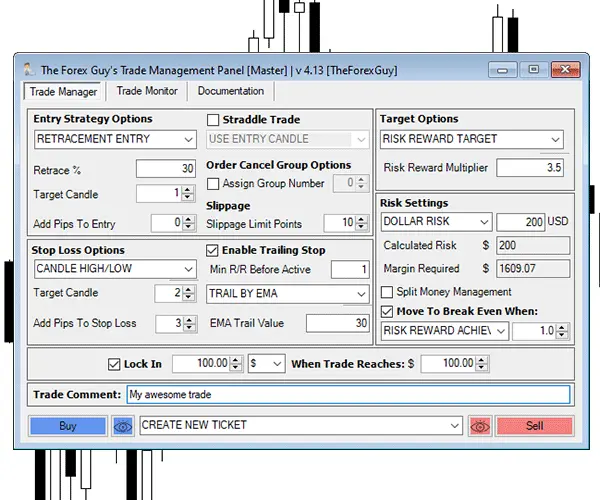Screen dimensions: 600x500
Task: Click the application icon in title bar
Action: tap(28, 70)
